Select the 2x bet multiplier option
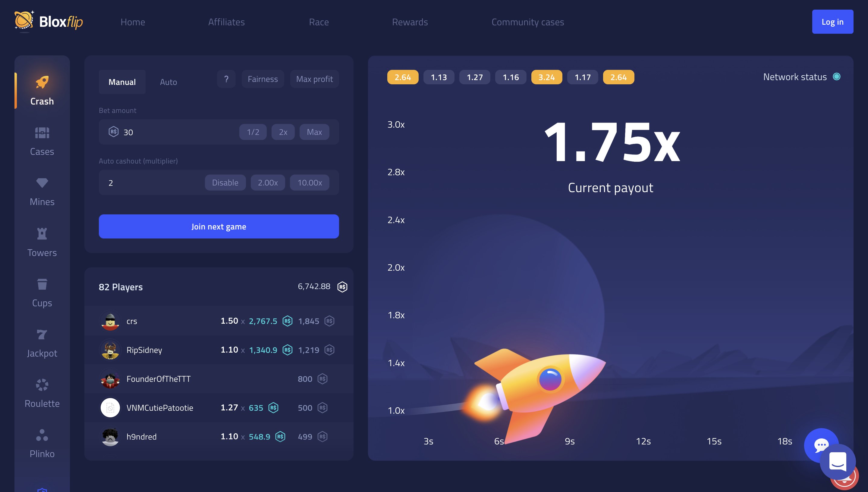The image size is (868, 492). pos(283,132)
